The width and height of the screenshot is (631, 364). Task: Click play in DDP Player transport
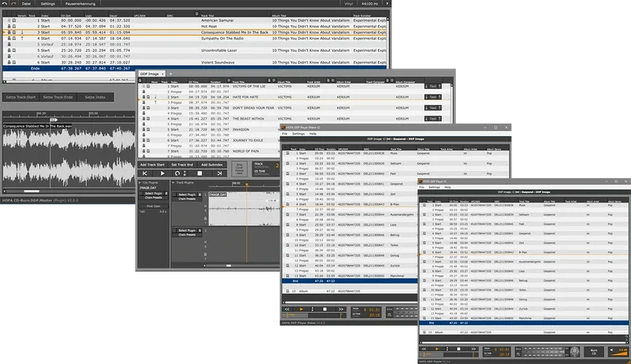pyautogui.click(x=438, y=349)
